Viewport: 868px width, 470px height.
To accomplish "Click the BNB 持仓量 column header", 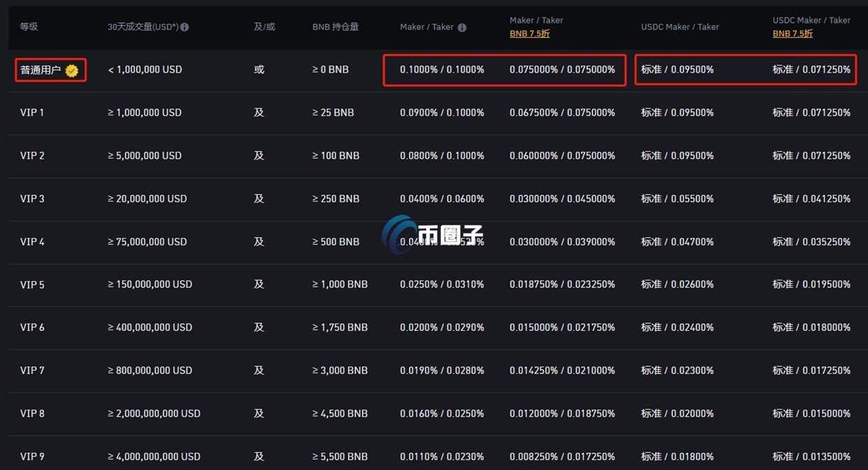I will [x=335, y=27].
